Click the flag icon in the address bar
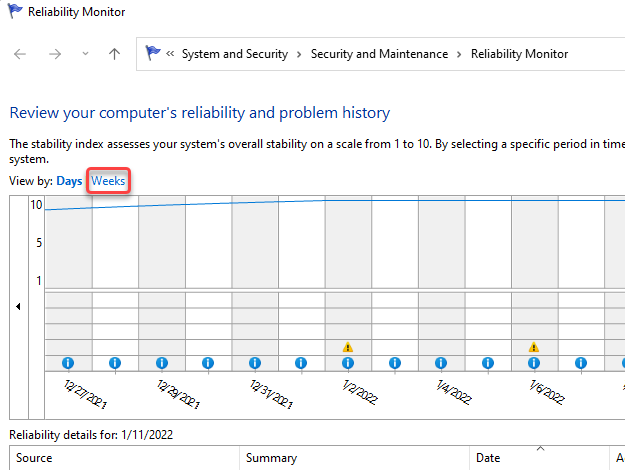Screen dimensions: 625x470 pos(153,54)
